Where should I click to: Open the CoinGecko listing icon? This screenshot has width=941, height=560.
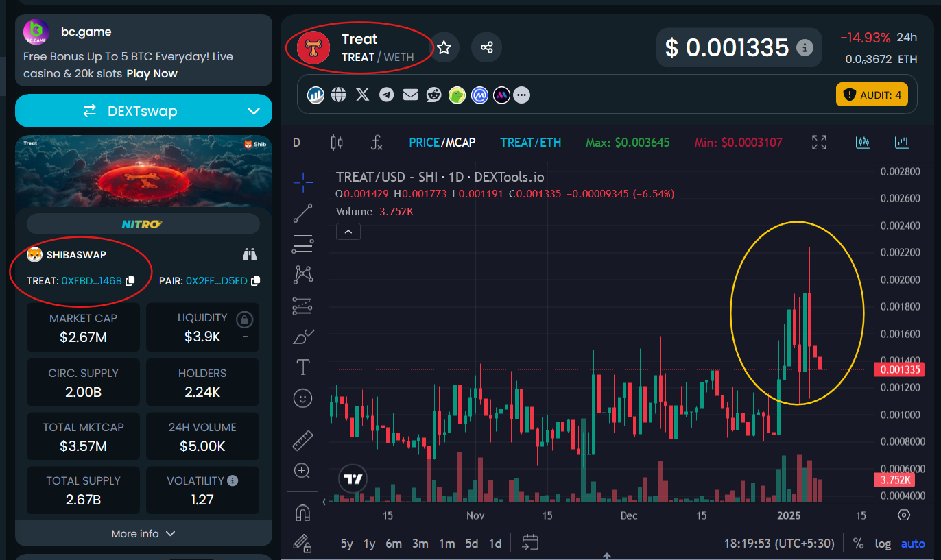point(457,95)
